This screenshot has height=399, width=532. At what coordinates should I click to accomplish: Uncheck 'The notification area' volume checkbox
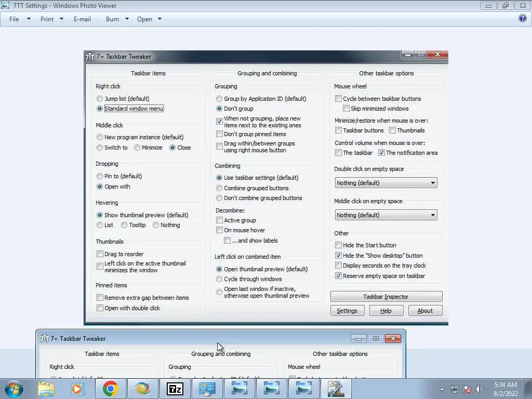click(381, 153)
